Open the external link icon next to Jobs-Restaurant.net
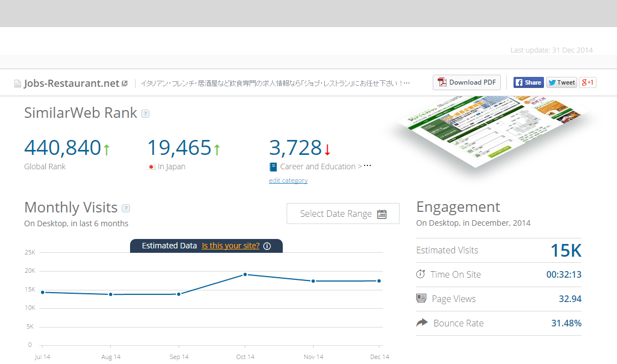The image size is (617, 364). pos(125,84)
